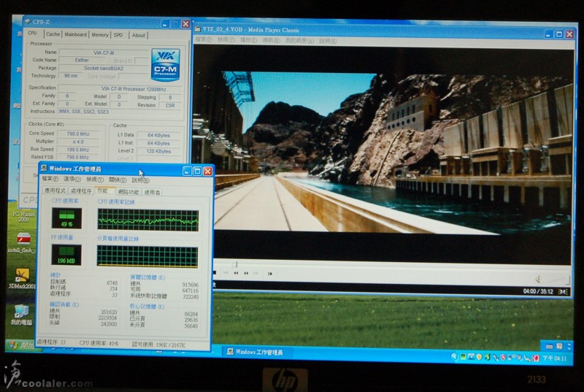
Task: Click the 04:00 / 35:12 time display
Action: point(538,291)
